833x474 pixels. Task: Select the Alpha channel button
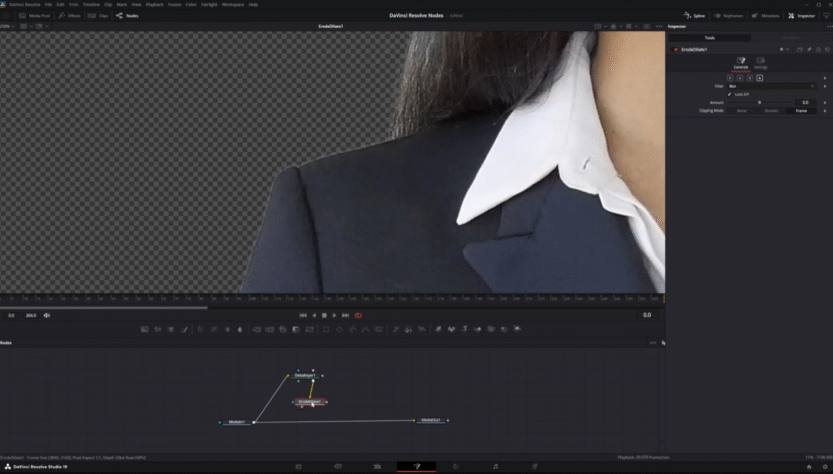[x=760, y=78]
